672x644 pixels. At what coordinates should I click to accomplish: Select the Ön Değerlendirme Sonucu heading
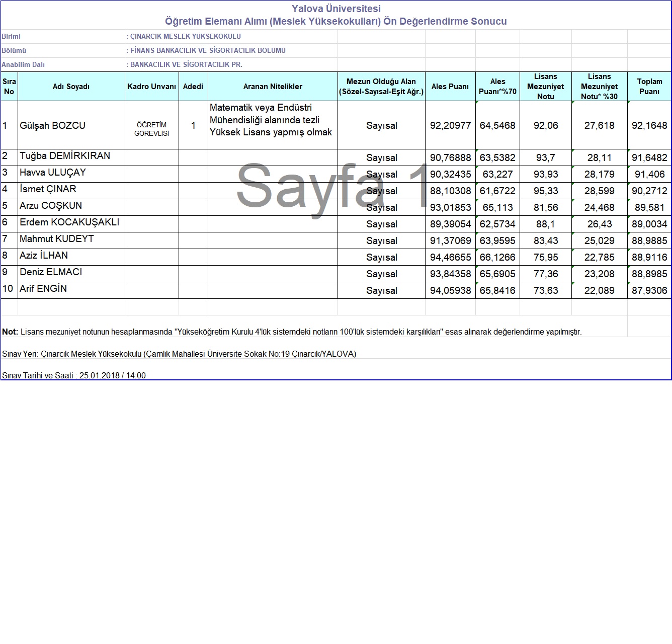click(445, 21)
